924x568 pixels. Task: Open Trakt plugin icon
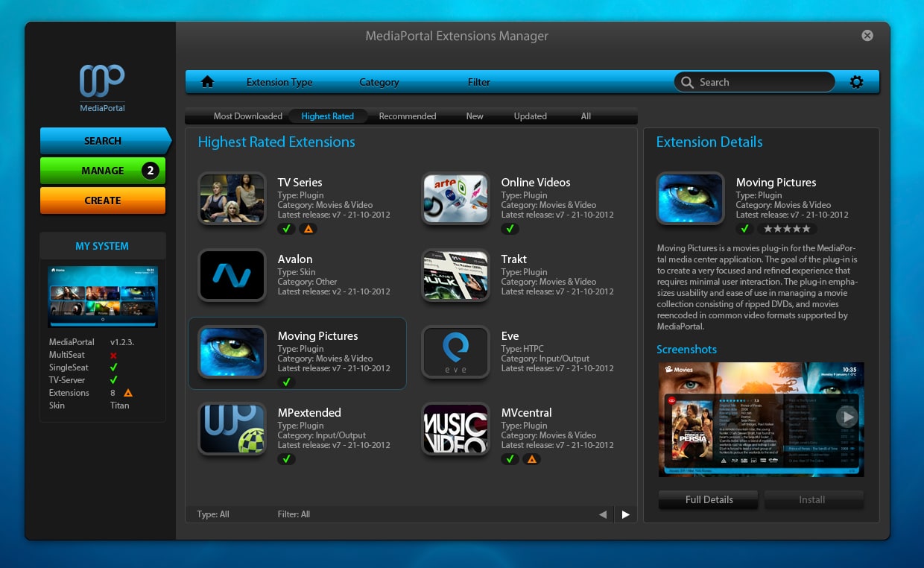(455, 275)
